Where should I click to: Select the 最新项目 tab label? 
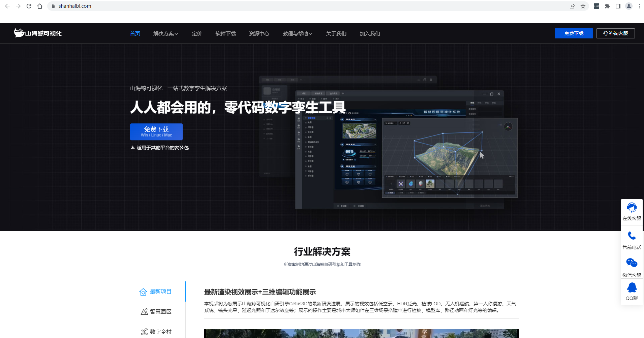tap(161, 291)
